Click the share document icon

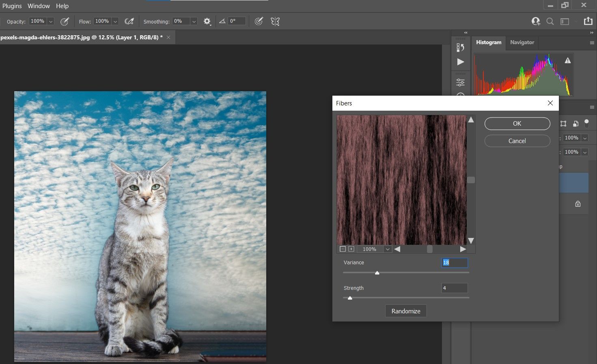[x=588, y=21]
